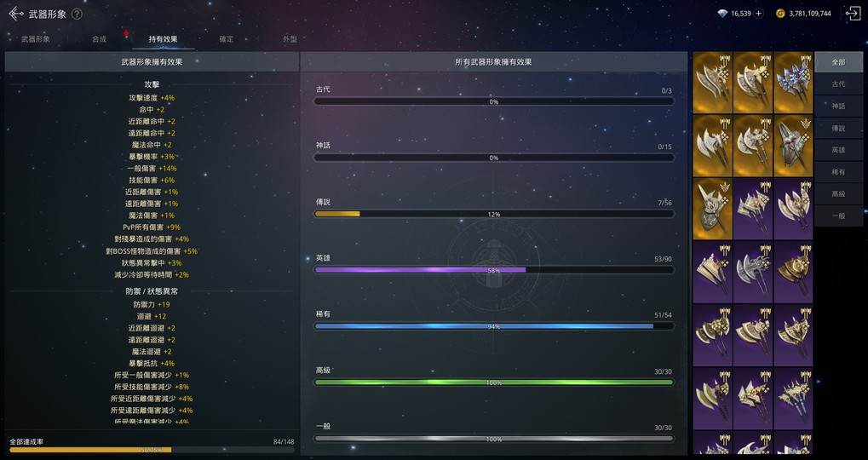Select silver-axe purple weapon in fourth row
The image size is (868, 460).
[x=753, y=272]
